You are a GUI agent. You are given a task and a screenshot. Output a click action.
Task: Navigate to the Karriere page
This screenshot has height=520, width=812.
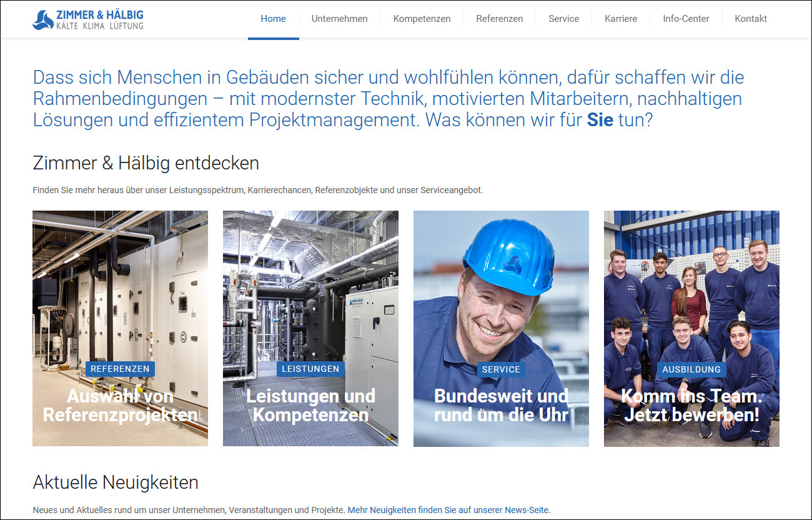pos(621,19)
